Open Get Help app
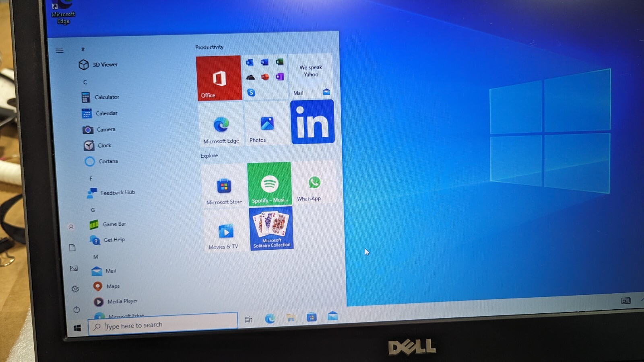 [x=107, y=240]
